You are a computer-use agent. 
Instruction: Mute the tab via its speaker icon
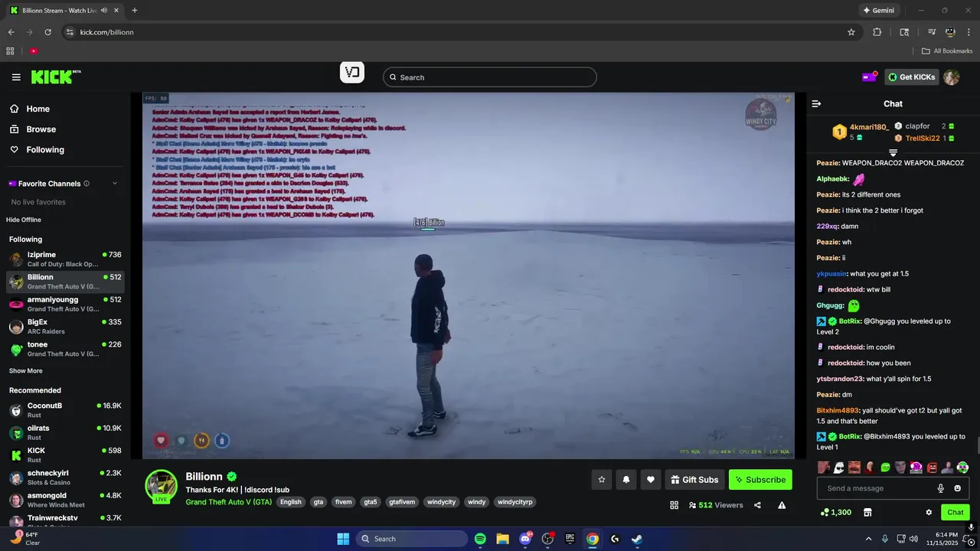click(x=104, y=11)
